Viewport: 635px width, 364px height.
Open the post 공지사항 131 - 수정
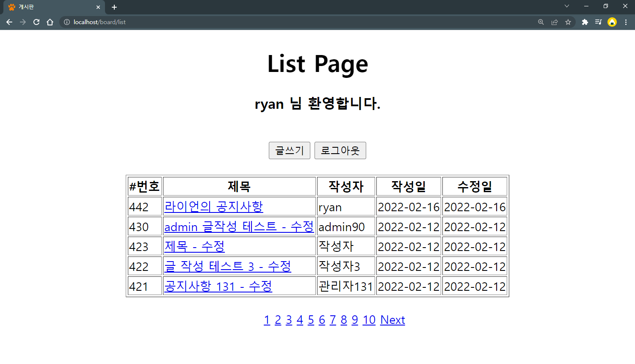pyautogui.click(x=218, y=286)
